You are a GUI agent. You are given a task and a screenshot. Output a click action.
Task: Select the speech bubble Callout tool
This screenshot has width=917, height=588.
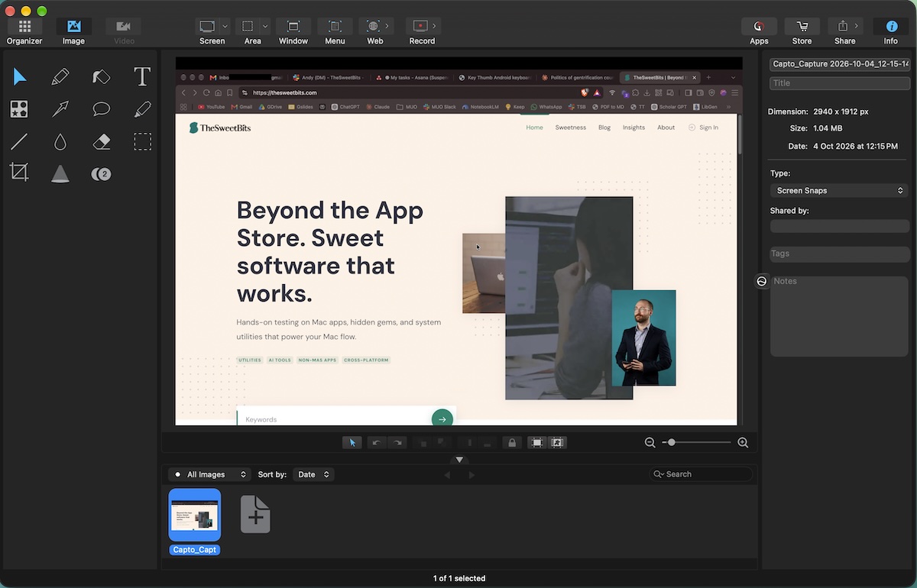tap(102, 109)
